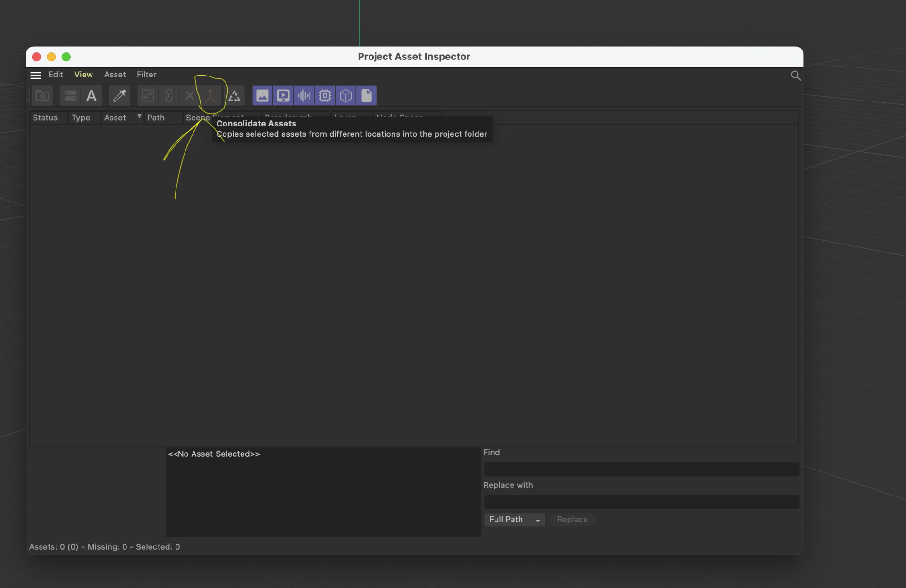Click the recycle arrows toolbar icon
This screenshot has height=588, width=906.
pyautogui.click(x=235, y=96)
